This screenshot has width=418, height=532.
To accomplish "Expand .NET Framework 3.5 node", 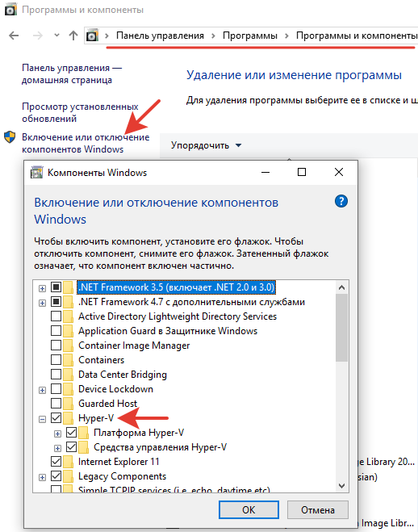I will click(x=42, y=288).
